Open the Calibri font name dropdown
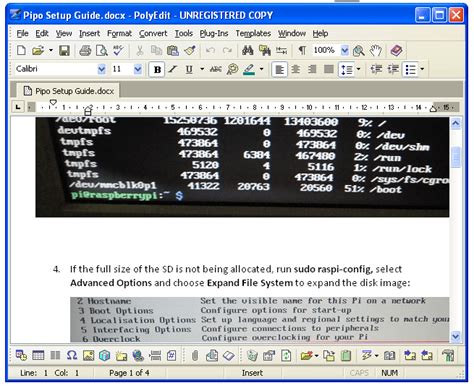The width and height of the screenshot is (474, 388). pyautogui.click(x=101, y=69)
